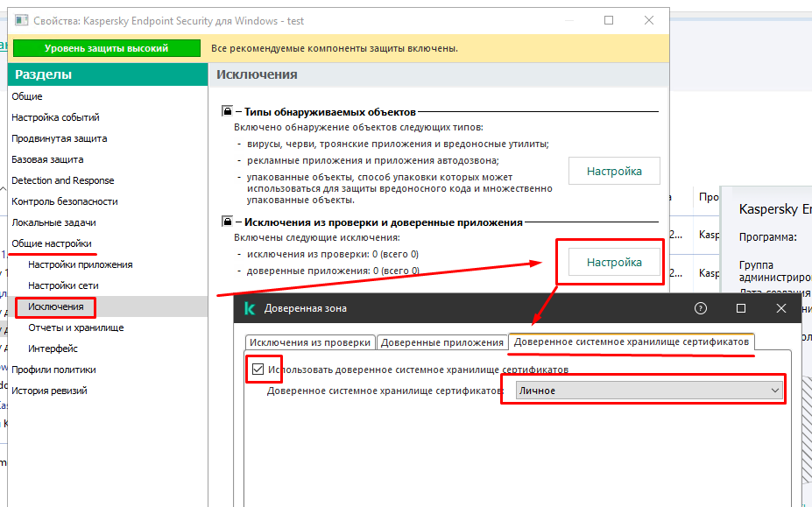Viewport: 812px width, 507px height.
Task: Open Настройка событий section
Action: pyautogui.click(x=55, y=117)
